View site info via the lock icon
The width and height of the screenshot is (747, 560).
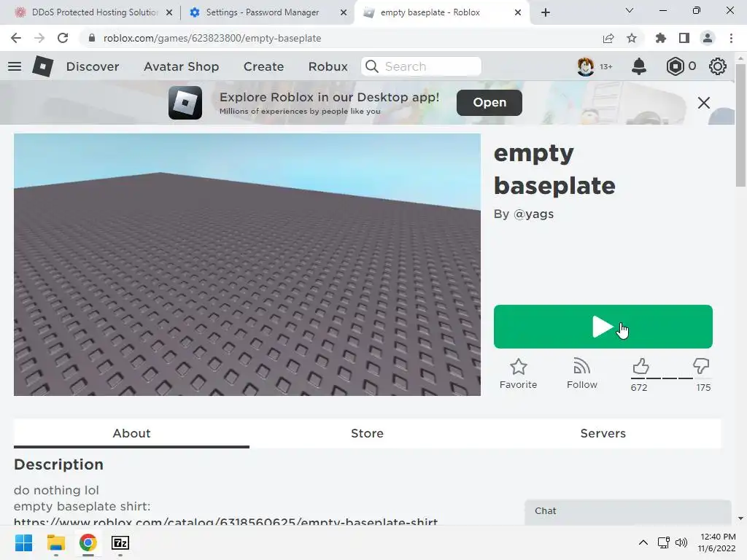(x=92, y=38)
